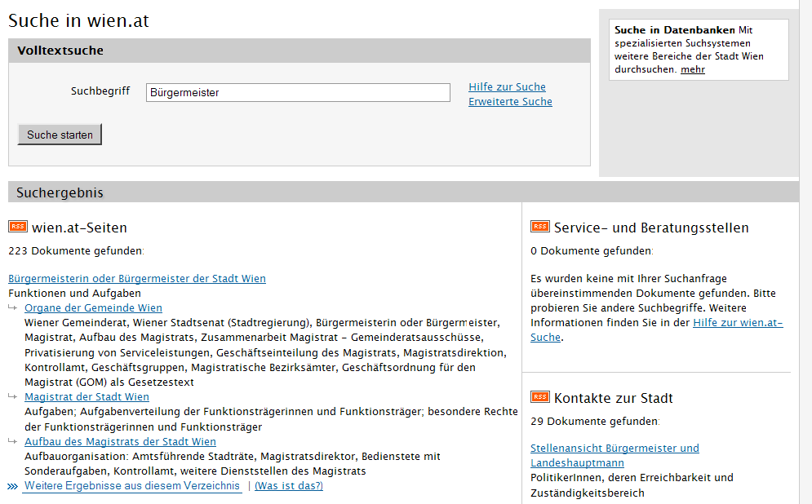The image size is (812, 504).
Task: Follow the mehr link in Suche in Datenbanken
Action: click(x=693, y=70)
